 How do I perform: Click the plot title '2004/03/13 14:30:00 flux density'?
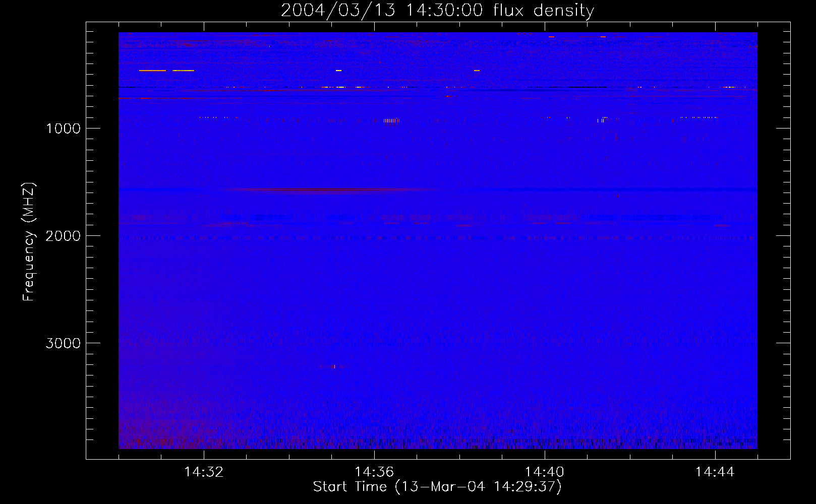437,11
